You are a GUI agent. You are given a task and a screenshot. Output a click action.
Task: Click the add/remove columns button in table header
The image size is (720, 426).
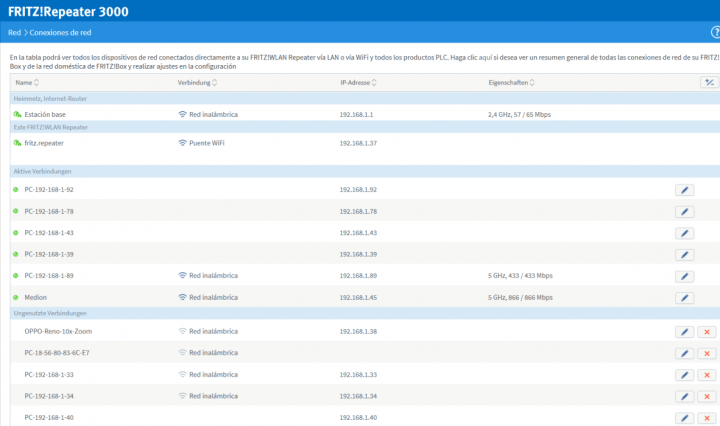tap(709, 83)
